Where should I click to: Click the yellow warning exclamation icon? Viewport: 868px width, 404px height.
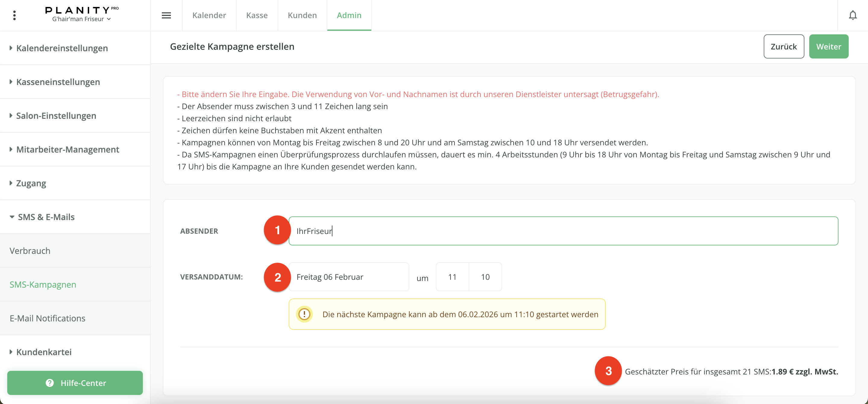point(304,314)
